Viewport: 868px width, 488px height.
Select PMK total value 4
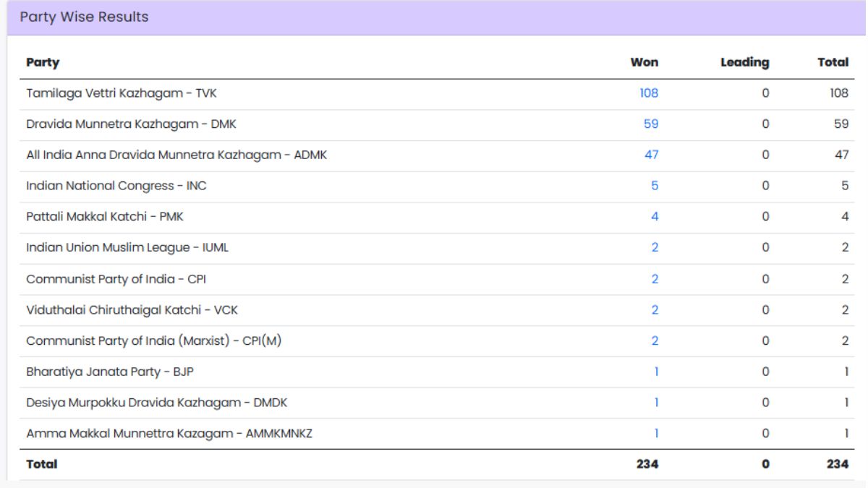pyautogui.click(x=845, y=217)
